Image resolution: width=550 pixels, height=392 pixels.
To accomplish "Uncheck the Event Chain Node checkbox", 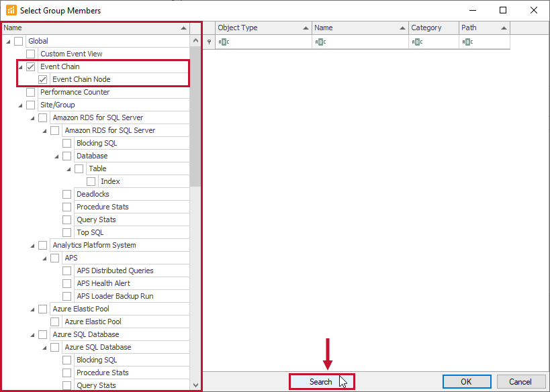I will click(x=42, y=79).
